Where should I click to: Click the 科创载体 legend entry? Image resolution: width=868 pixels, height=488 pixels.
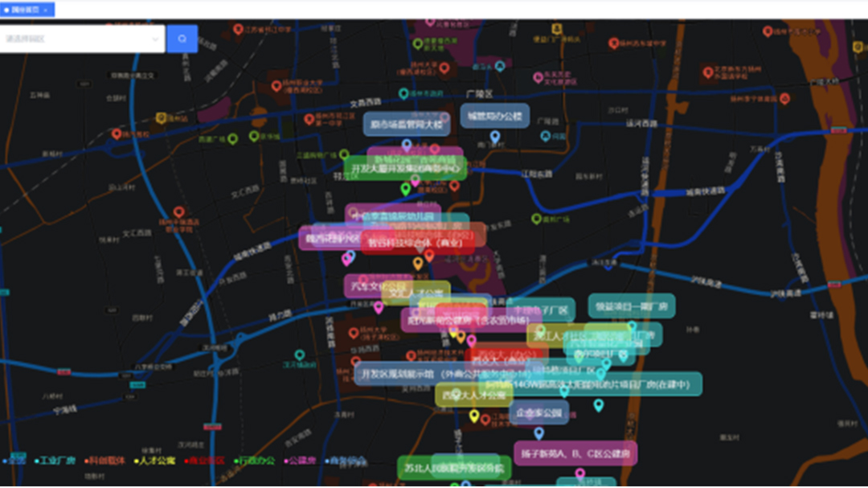(x=106, y=461)
